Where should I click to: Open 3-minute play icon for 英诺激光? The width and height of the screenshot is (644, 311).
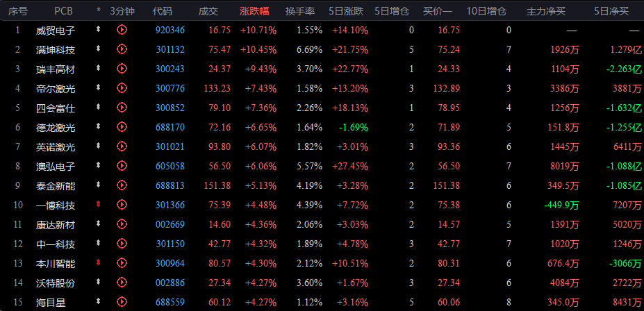pyautogui.click(x=122, y=146)
